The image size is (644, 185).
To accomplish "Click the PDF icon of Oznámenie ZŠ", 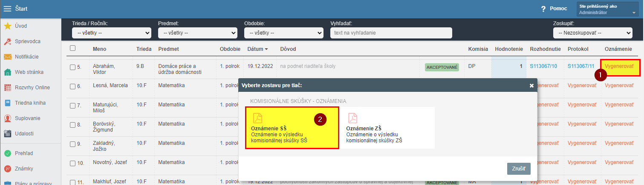I will click(352, 118).
